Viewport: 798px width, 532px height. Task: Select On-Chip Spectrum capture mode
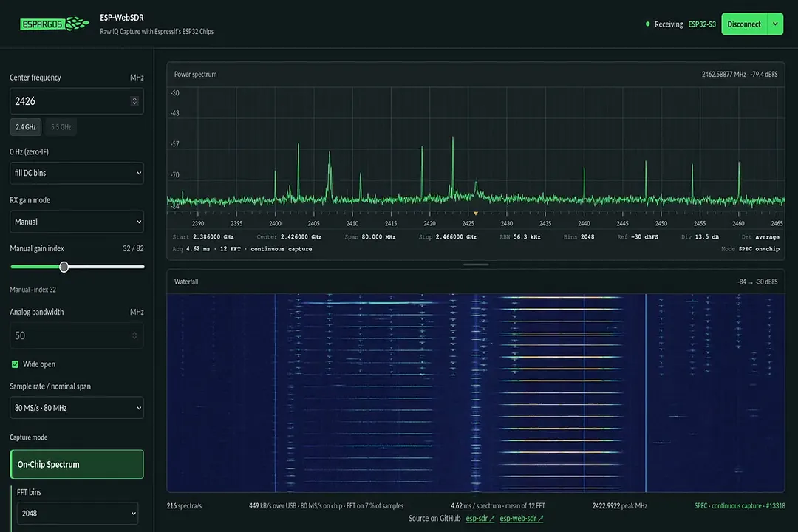coord(76,464)
